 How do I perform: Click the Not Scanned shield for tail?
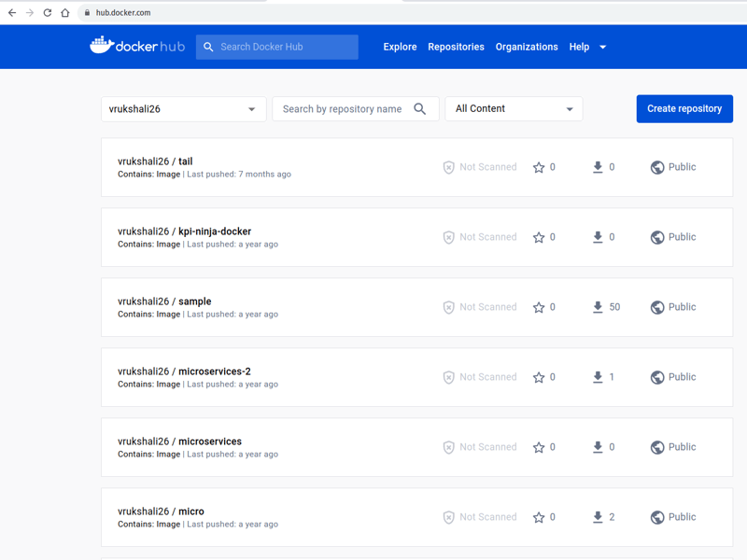448,167
